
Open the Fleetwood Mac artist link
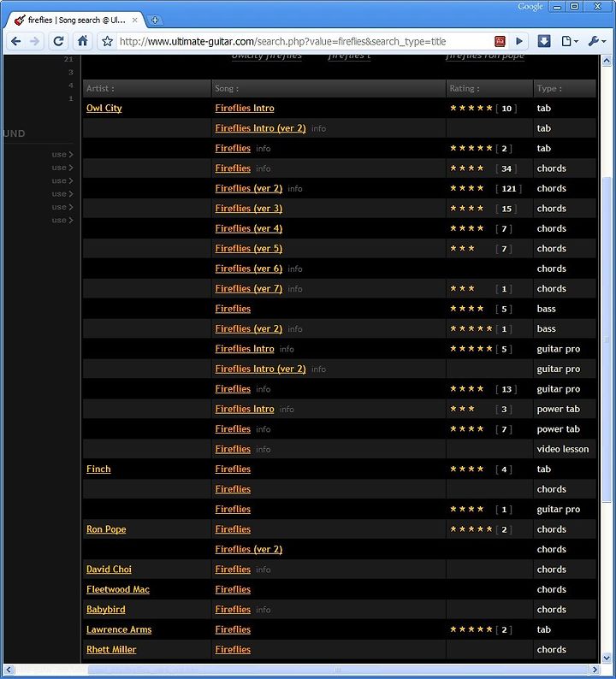click(x=118, y=589)
